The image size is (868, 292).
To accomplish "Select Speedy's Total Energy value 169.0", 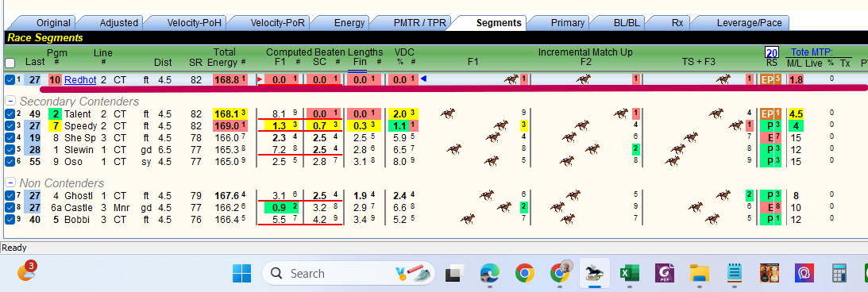I will click(x=227, y=125).
